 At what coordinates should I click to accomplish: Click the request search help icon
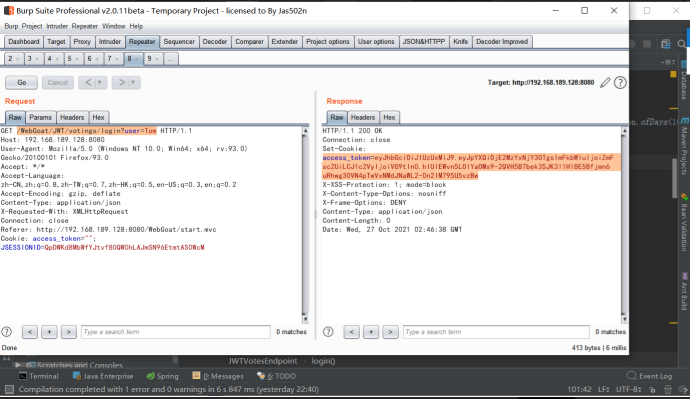(x=7, y=332)
